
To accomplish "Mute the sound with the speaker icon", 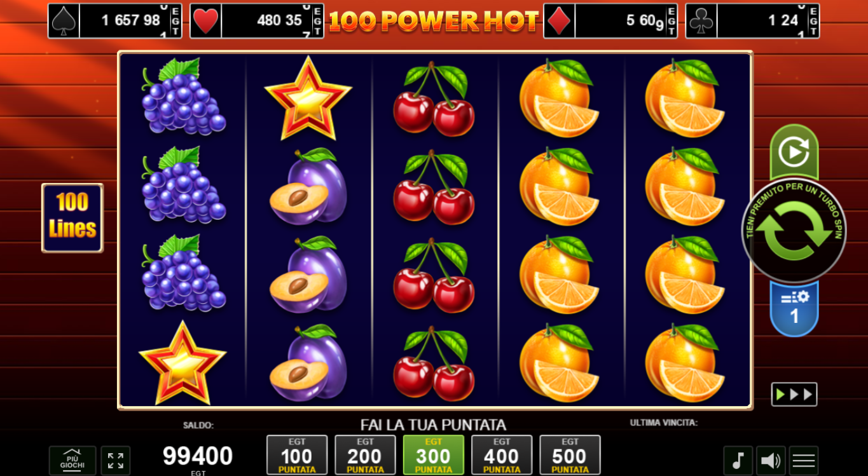I will coord(771,461).
